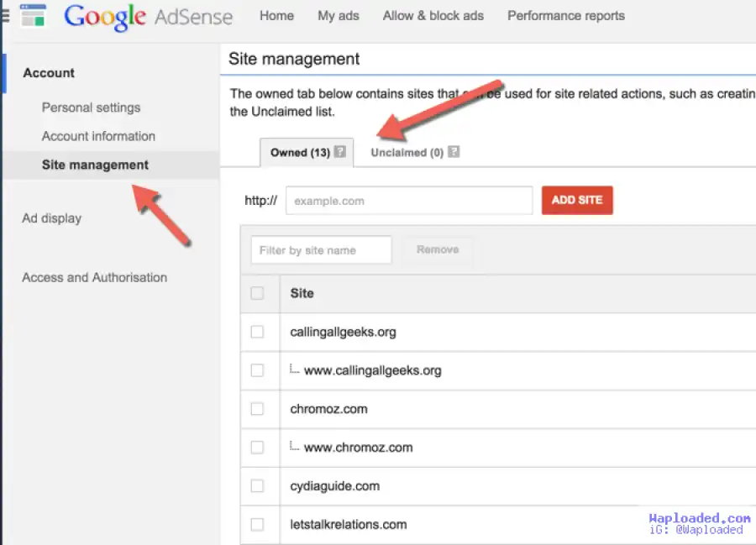This screenshot has width=756, height=545.
Task: Click the Site column header
Action: [302, 293]
